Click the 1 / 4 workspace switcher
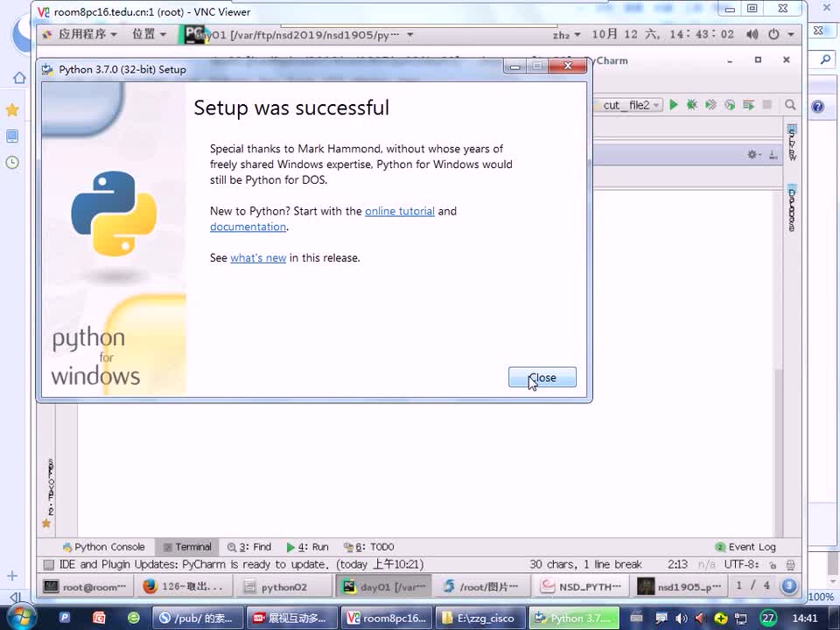 point(752,585)
